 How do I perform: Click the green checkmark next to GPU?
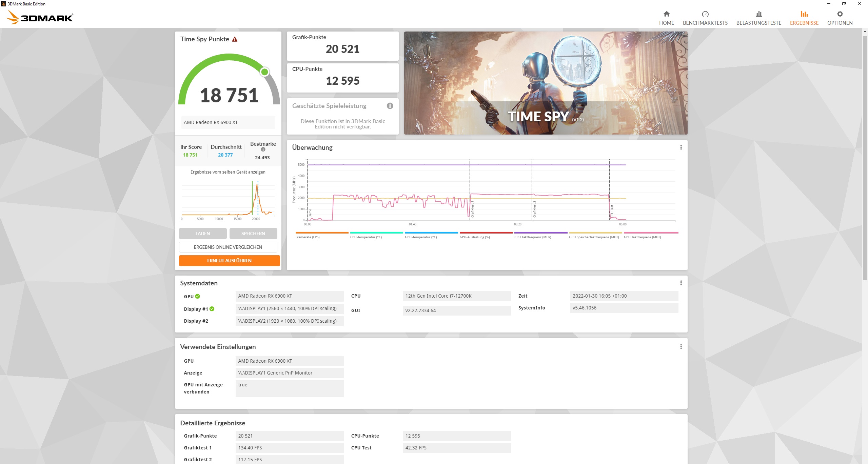(197, 296)
